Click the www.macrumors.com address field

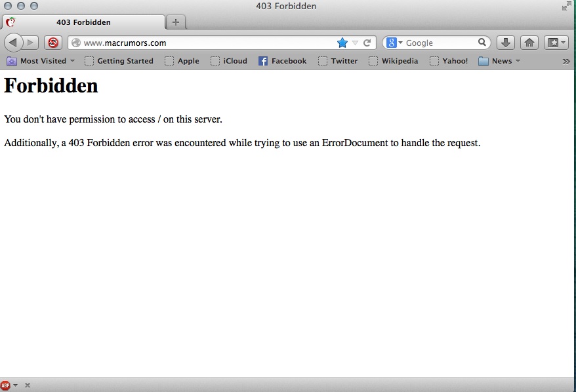[222, 43]
